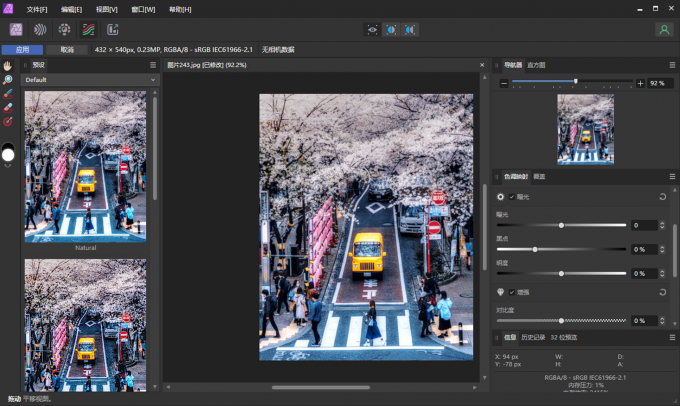Viewport: 680px width, 406px height.
Task: Step the 曝光 exposure value spinner
Action: tap(662, 225)
